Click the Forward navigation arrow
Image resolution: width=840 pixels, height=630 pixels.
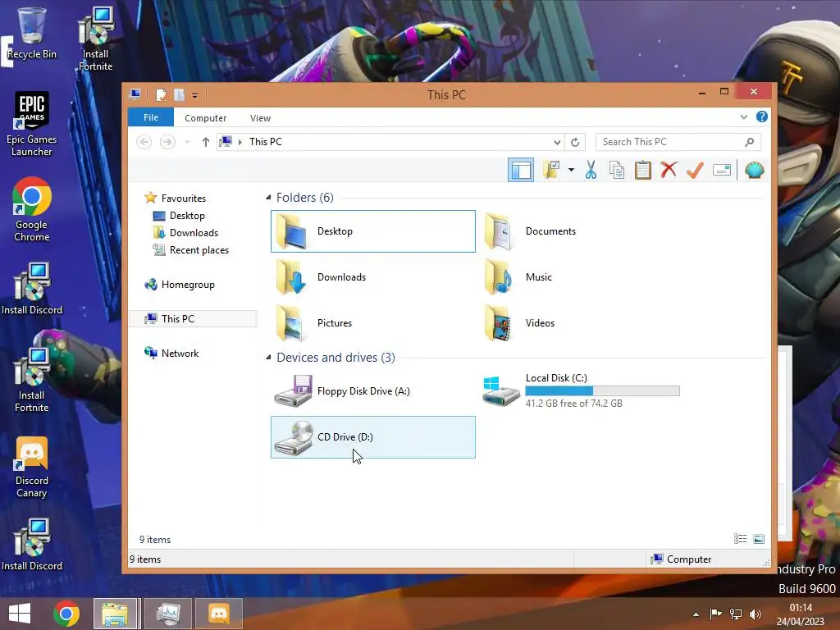(x=167, y=142)
